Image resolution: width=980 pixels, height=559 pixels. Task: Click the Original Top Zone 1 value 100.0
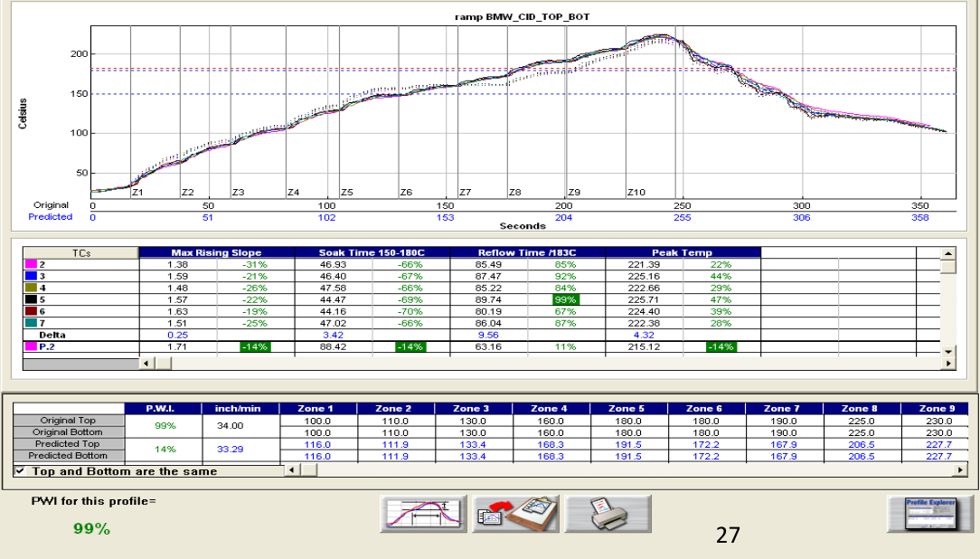coord(317,421)
